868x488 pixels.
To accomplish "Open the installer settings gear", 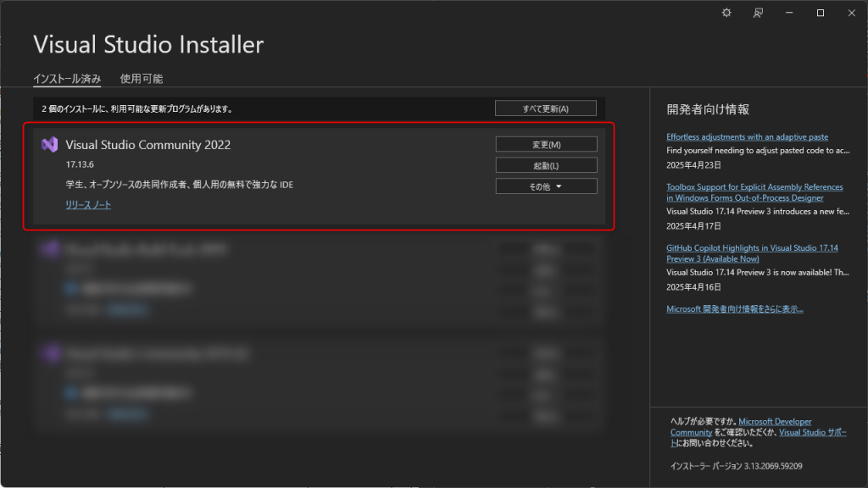I will click(726, 13).
